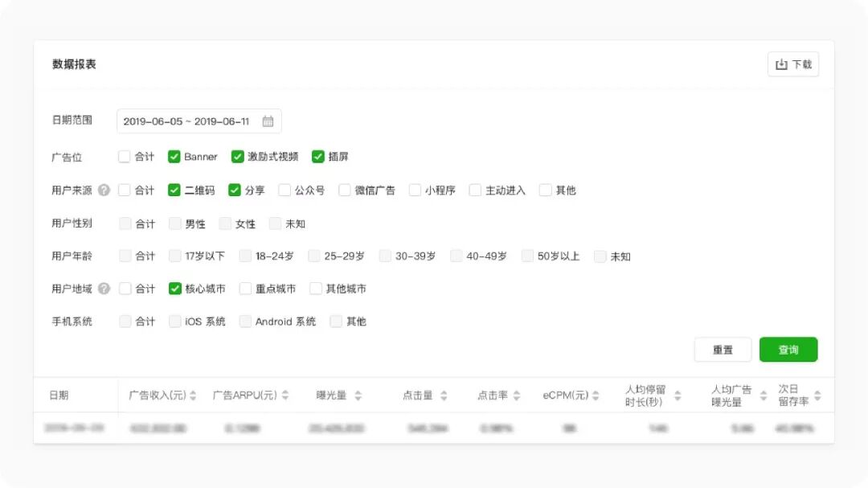868x488 pixels.
Task: Click help icon next to 用户地域
Action: coord(104,289)
